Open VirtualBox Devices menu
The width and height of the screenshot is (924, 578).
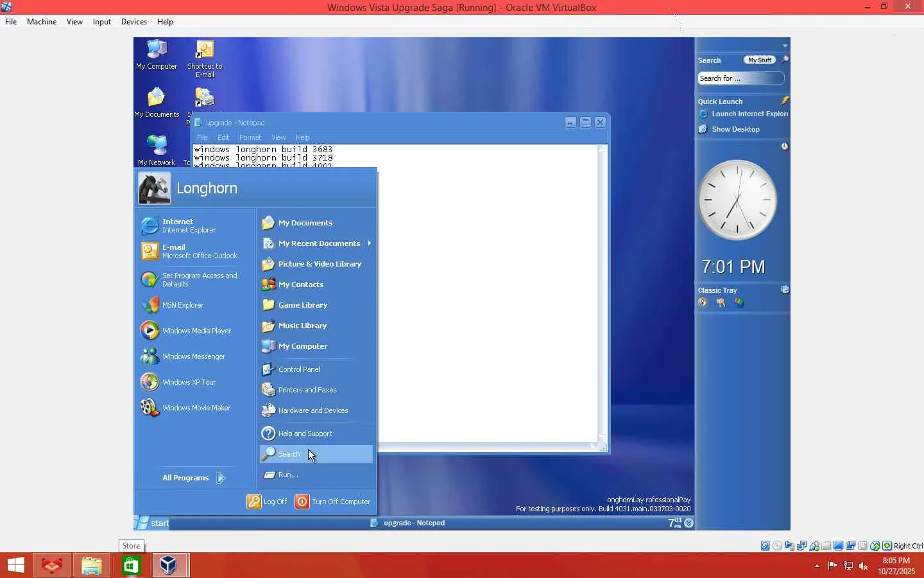pyautogui.click(x=134, y=22)
